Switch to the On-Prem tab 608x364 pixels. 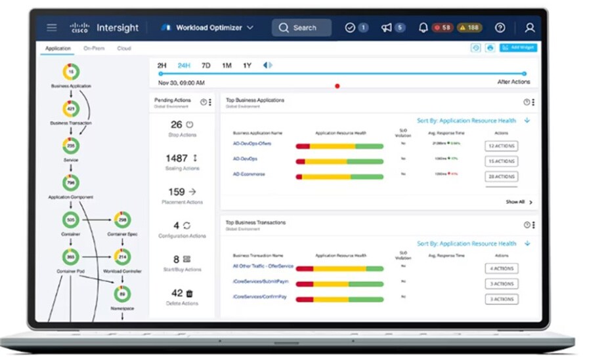pyautogui.click(x=94, y=49)
